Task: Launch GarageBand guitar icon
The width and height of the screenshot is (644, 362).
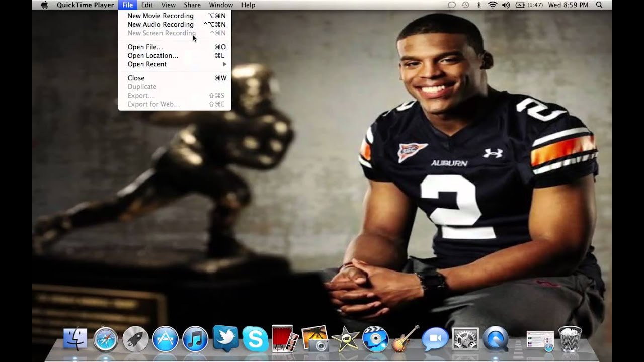Action: point(405,338)
